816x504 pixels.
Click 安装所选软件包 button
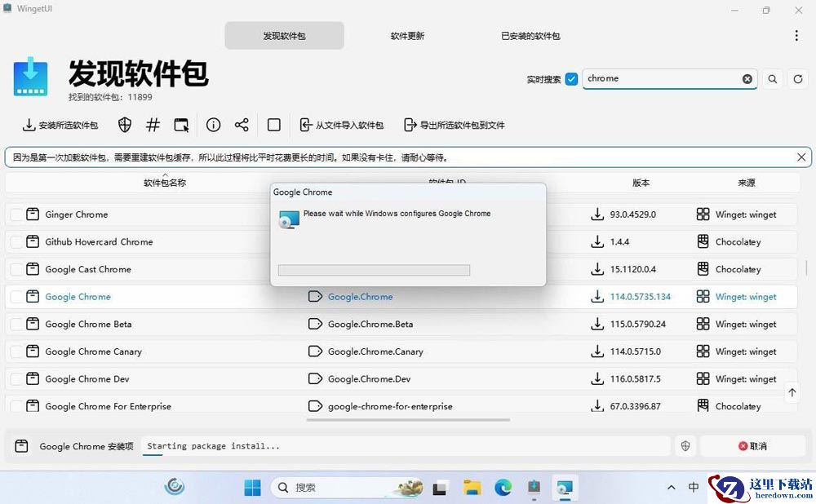point(60,125)
